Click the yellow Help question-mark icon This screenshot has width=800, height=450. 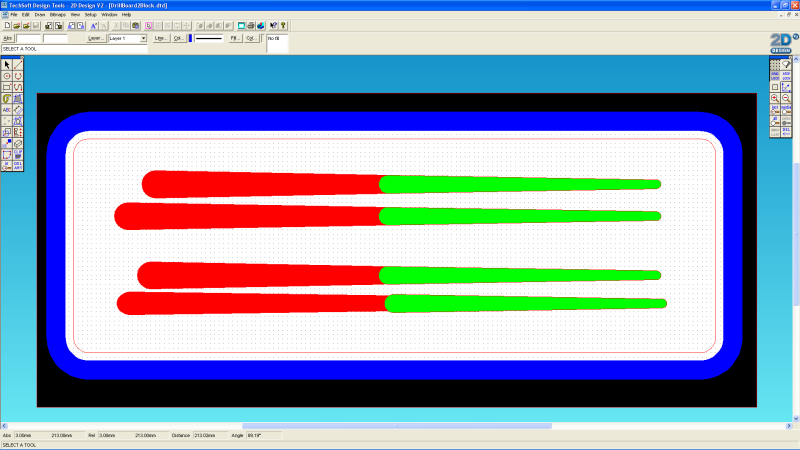click(283, 26)
